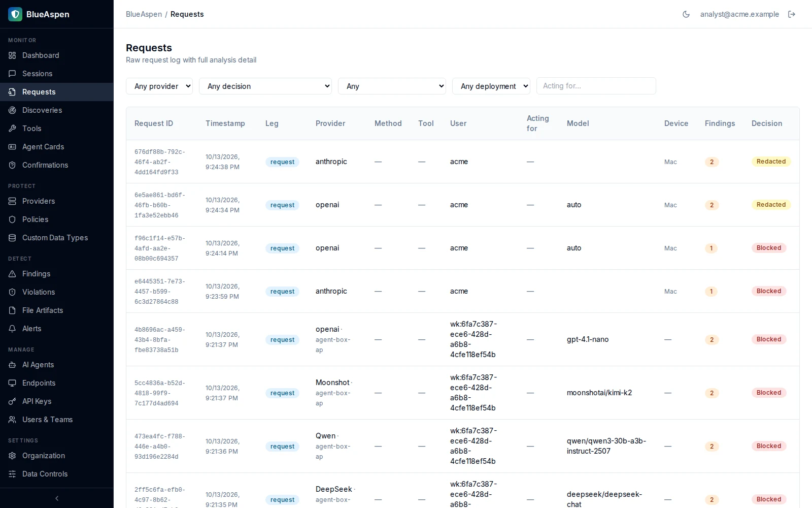Open the dropdown labeled Any
Image resolution: width=812 pixels, height=508 pixels.
(x=392, y=86)
